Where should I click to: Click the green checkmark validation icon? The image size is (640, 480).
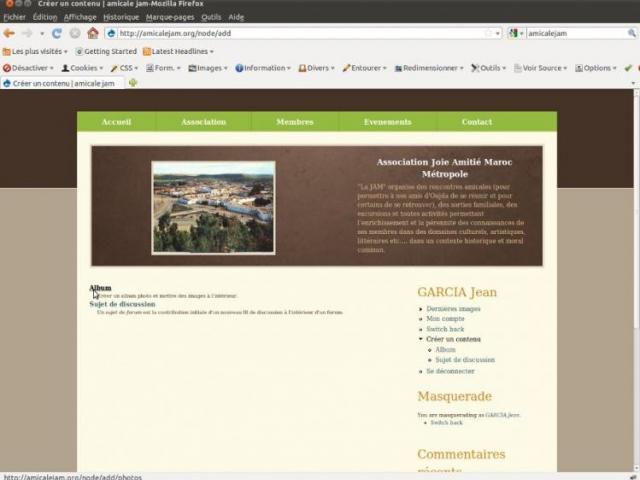[x=628, y=68]
